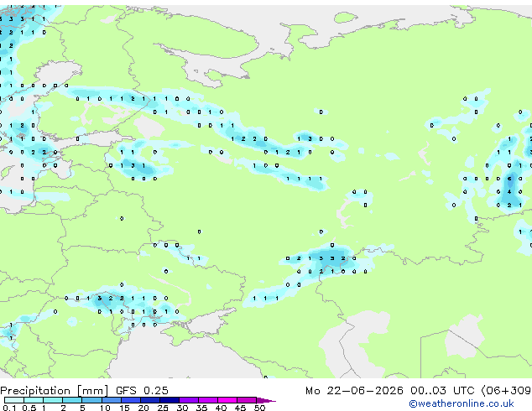Click the '25' legend scale label
532x411 pixels.
[163, 408]
